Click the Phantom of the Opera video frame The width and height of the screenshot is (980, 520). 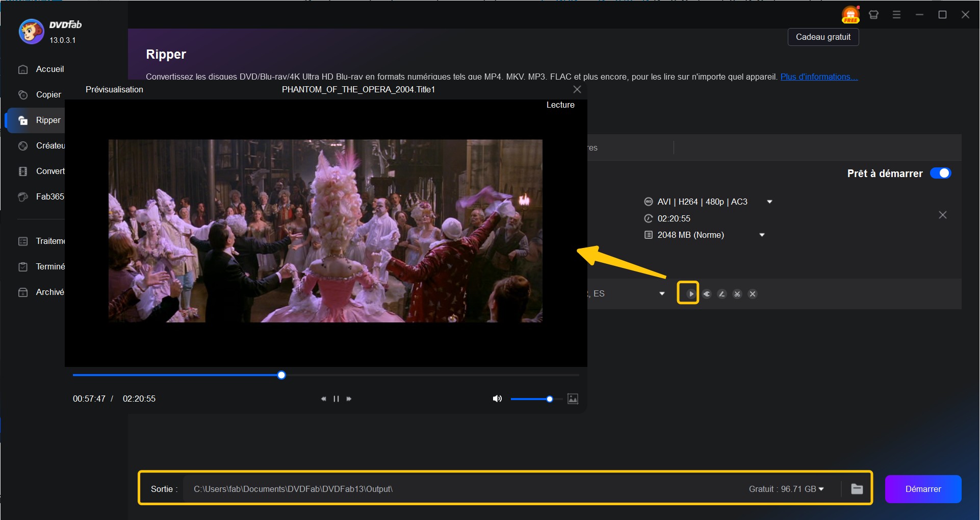point(325,231)
